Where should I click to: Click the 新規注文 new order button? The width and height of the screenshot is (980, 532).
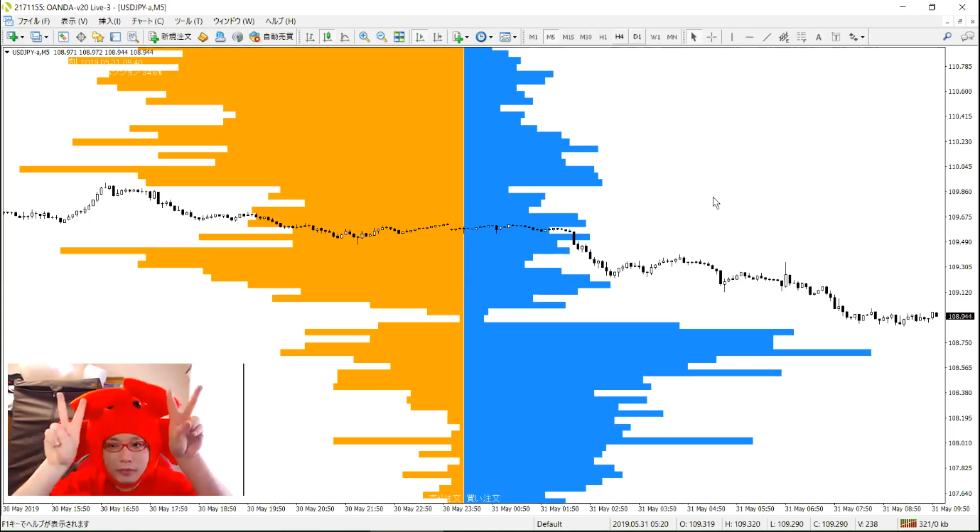click(170, 37)
